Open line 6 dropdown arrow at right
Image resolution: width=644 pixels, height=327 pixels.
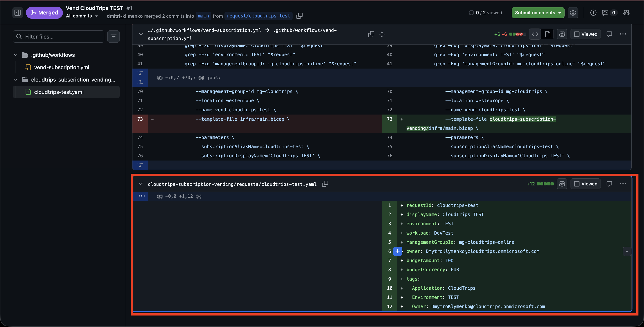click(627, 251)
